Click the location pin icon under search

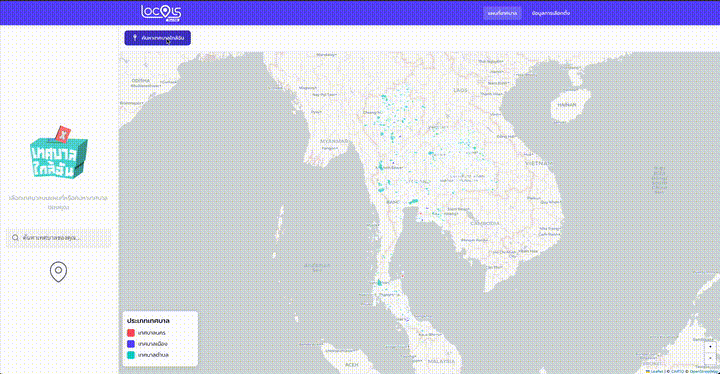(x=58, y=272)
